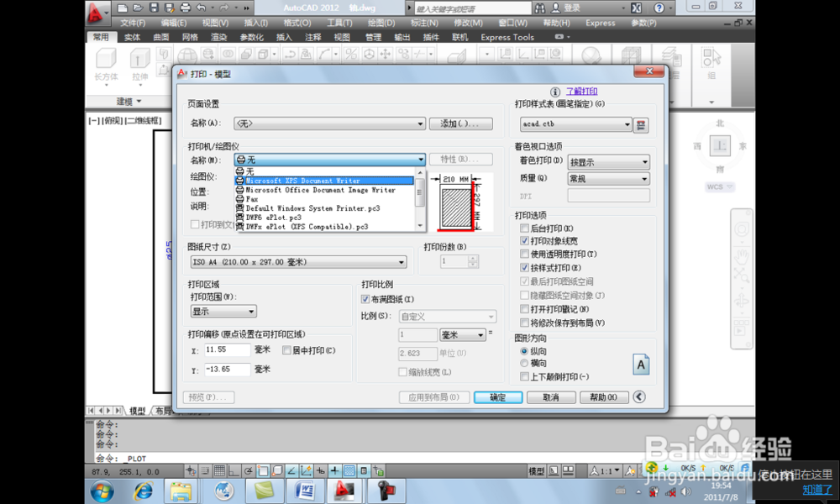Enable plot stamp on (打开打印戳记) checkbox
Image resolution: width=840 pixels, height=504 pixels.
[524, 309]
